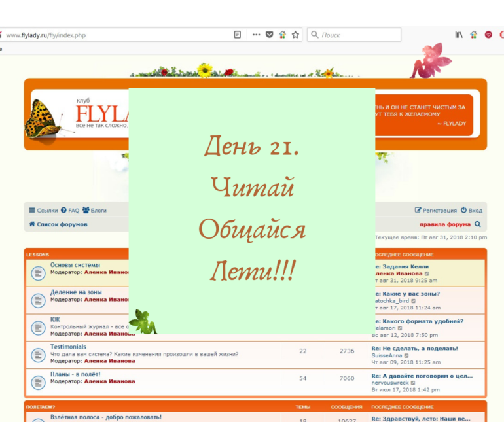
Task: Click the "Регистрация" button
Action: click(435, 211)
